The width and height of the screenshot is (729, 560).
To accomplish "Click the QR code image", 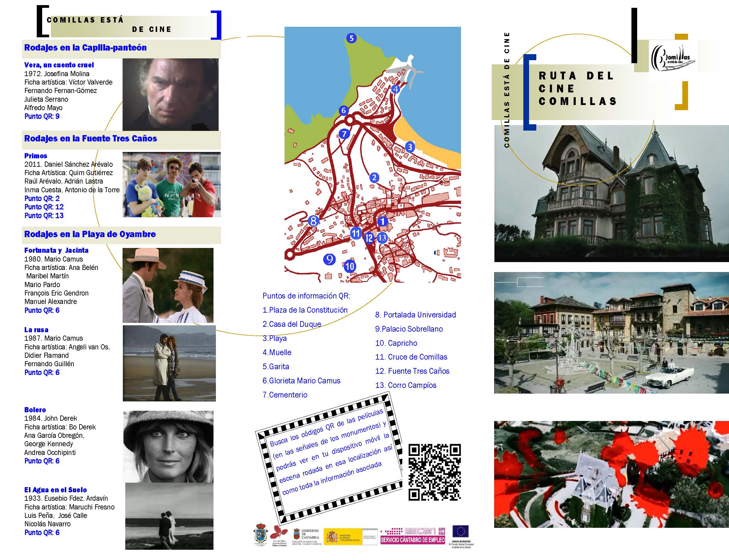I will pyautogui.click(x=434, y=472).
